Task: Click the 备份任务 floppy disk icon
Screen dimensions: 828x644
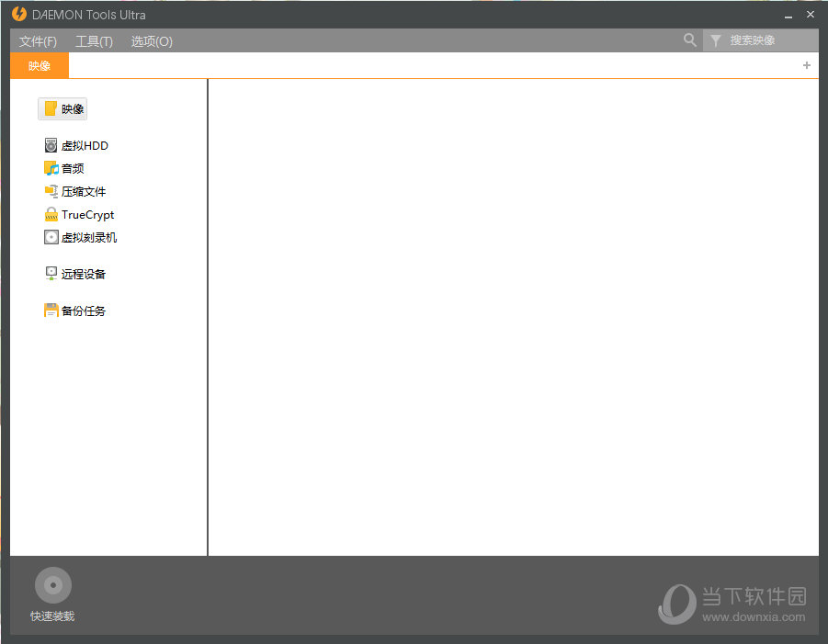Action: [x=51, y=311]
